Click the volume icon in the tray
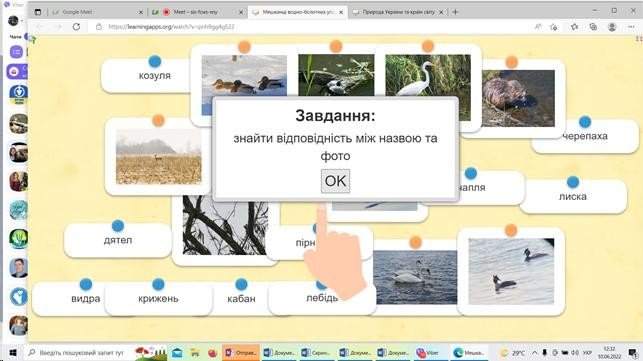This screenshot has height=361, width=643. (x=575, y=353)
